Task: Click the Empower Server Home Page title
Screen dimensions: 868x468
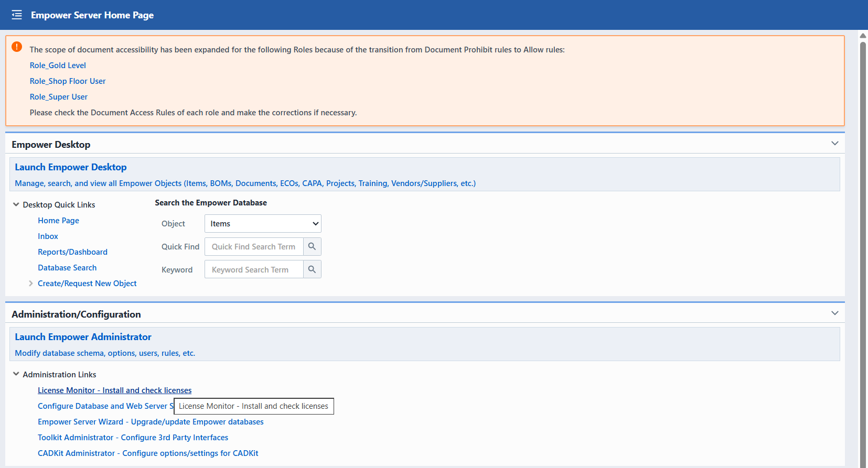Action: [92, 15]
